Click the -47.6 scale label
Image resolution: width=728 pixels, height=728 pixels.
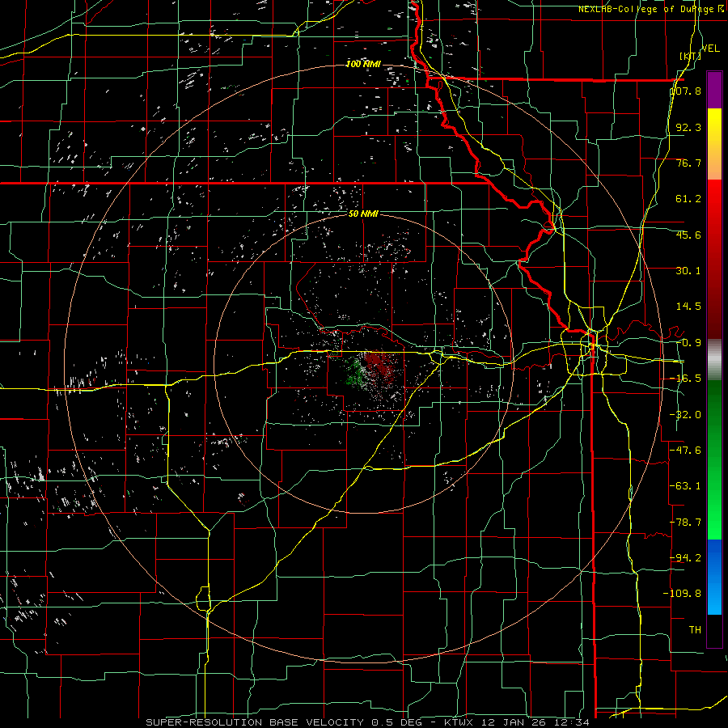coord(686,451)
